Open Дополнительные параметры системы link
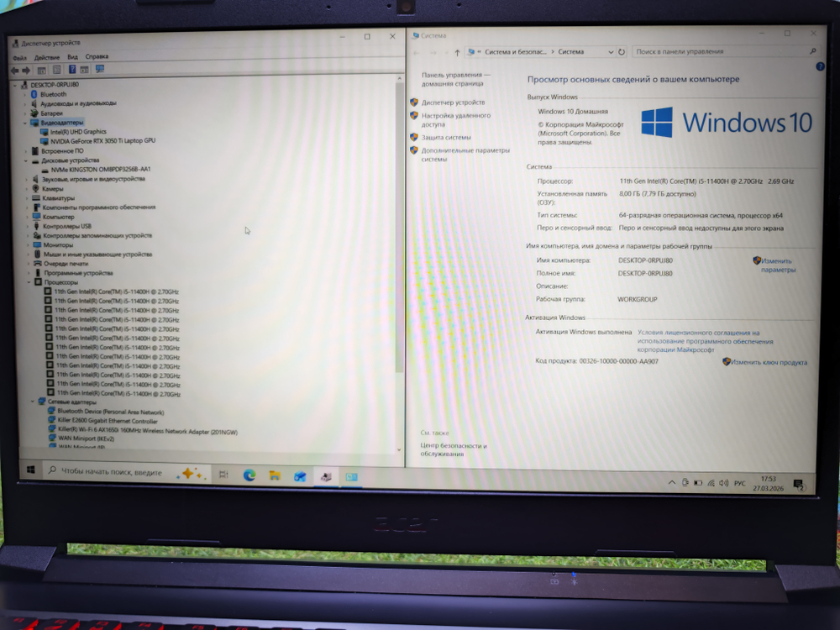The width and height of the screenshot is (840, 630). coord(465,155)
